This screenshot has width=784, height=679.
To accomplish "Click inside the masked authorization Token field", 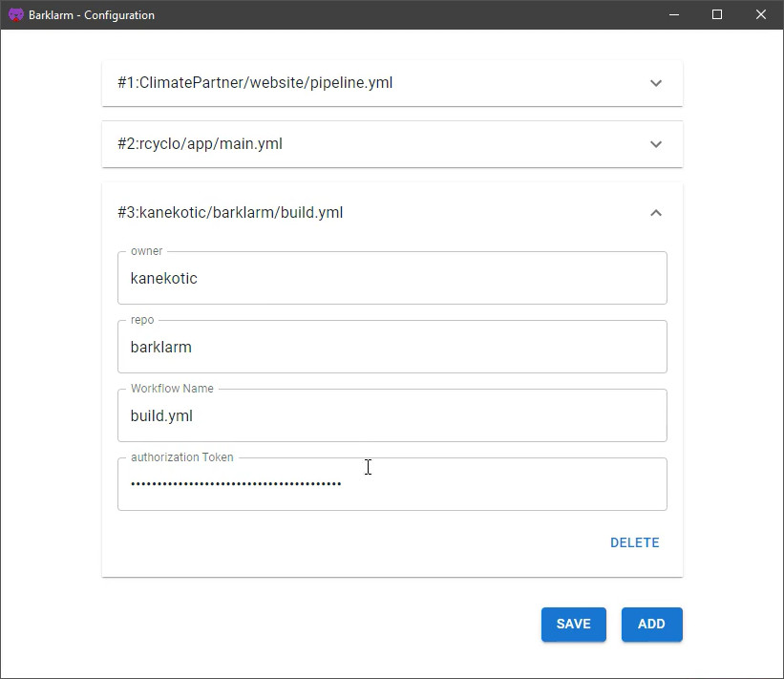I will pos(392,484).
